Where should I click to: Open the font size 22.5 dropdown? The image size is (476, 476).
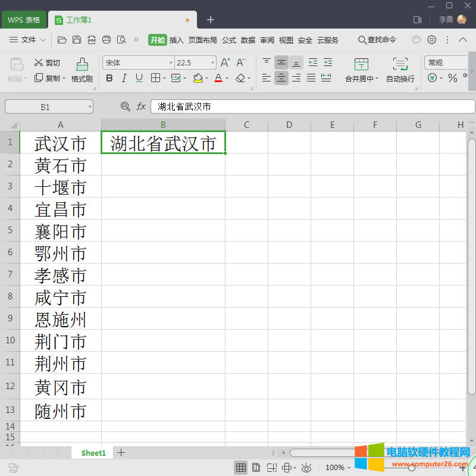pos(212,62)
